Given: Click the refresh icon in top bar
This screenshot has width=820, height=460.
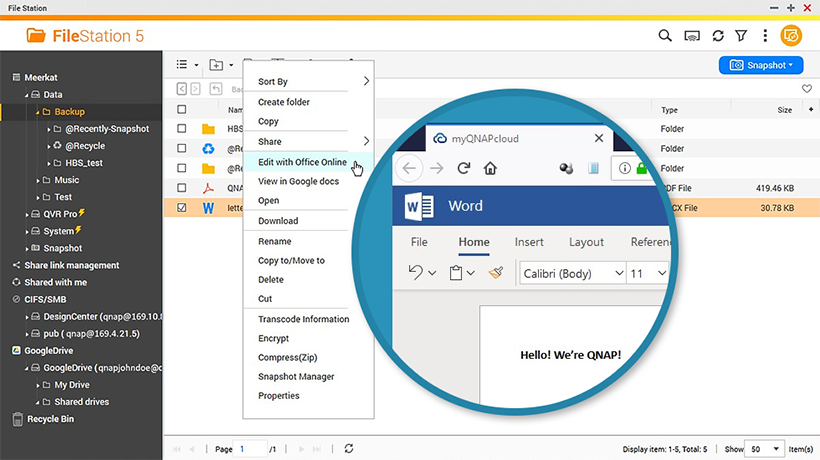Looking at the screenshot, I should [717, 36].
